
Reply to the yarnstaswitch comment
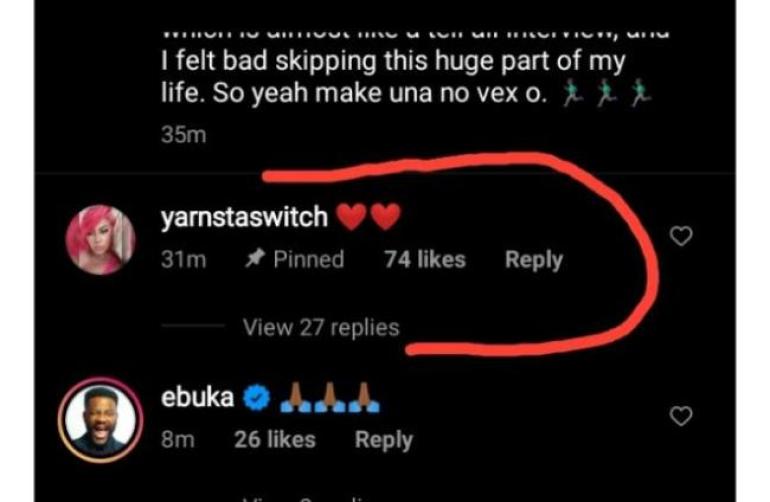coord(534,260)
